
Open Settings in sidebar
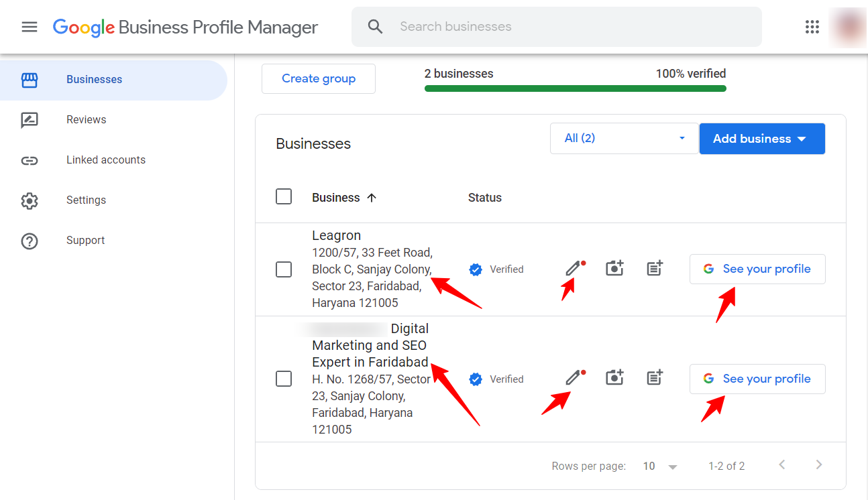coord(113,200)
